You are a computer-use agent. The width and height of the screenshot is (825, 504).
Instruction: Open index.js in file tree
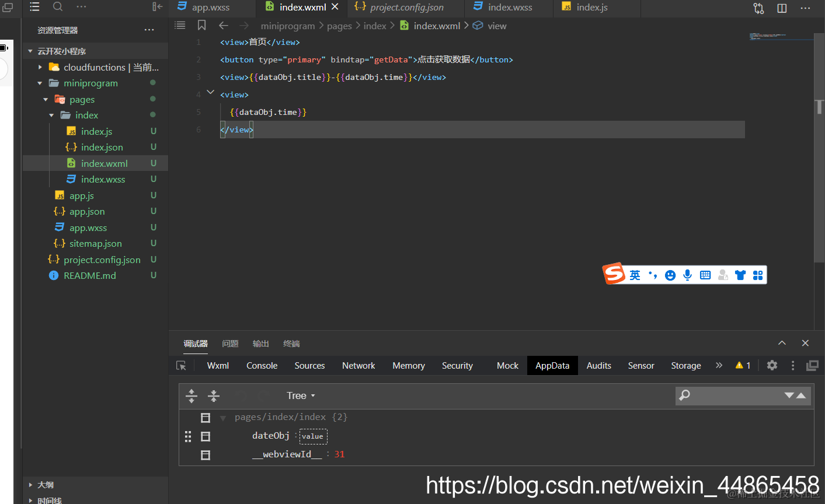[x=96, y=131]
